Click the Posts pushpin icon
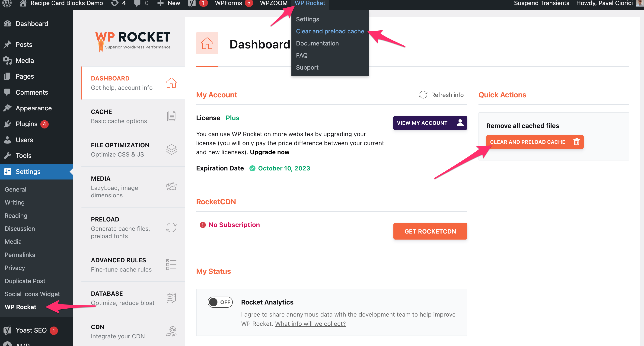Image resolution: width=644 pixels, height=346 pixels. tap(7, 45)
